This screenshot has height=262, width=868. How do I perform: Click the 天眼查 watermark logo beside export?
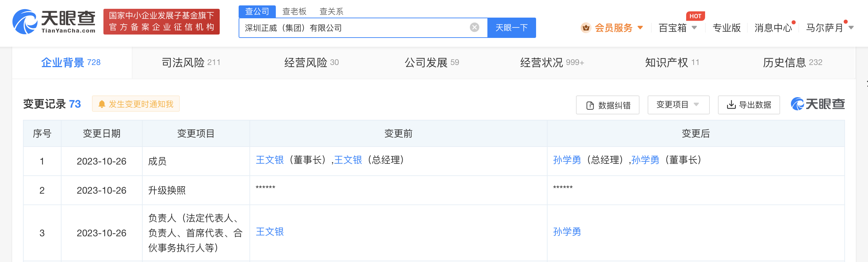coord(817,104)
